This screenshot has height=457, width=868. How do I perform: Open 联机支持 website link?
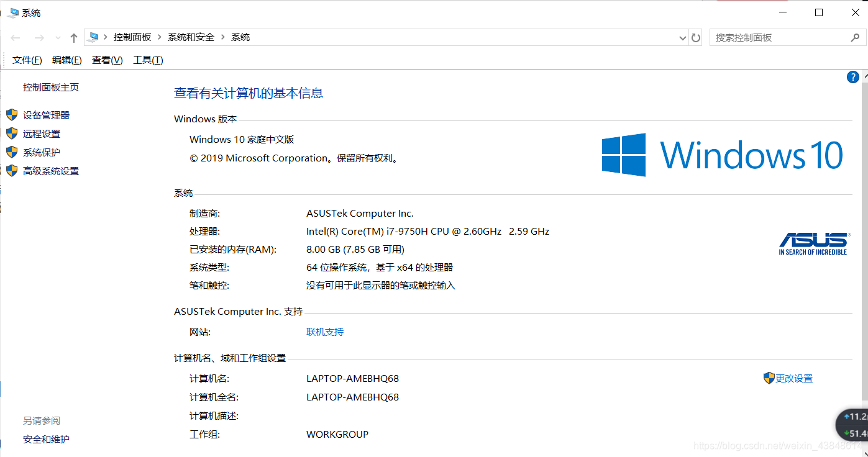point(325,332)
